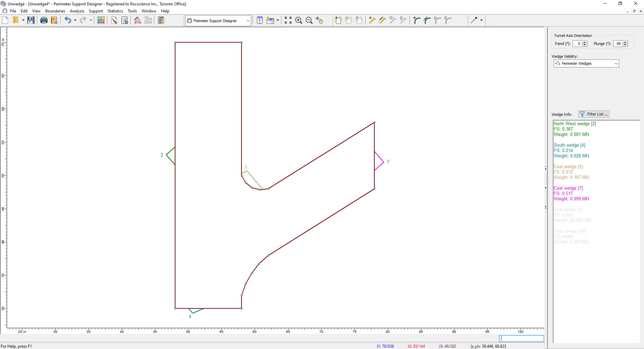Screen dimensions: 644x349
Task: Click the Unwedge application icon in title bar
Action: coord(3,4)
